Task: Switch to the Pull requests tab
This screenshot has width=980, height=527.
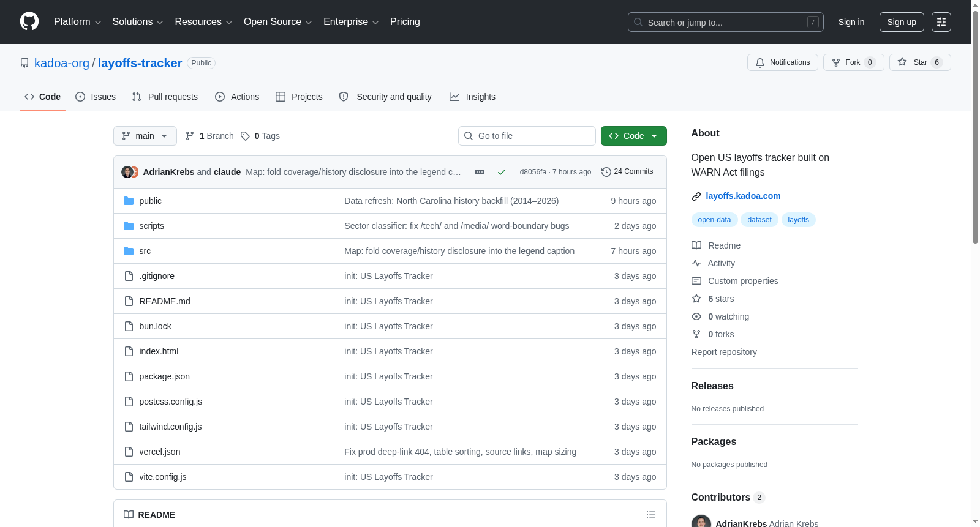Action: (165, 97)
